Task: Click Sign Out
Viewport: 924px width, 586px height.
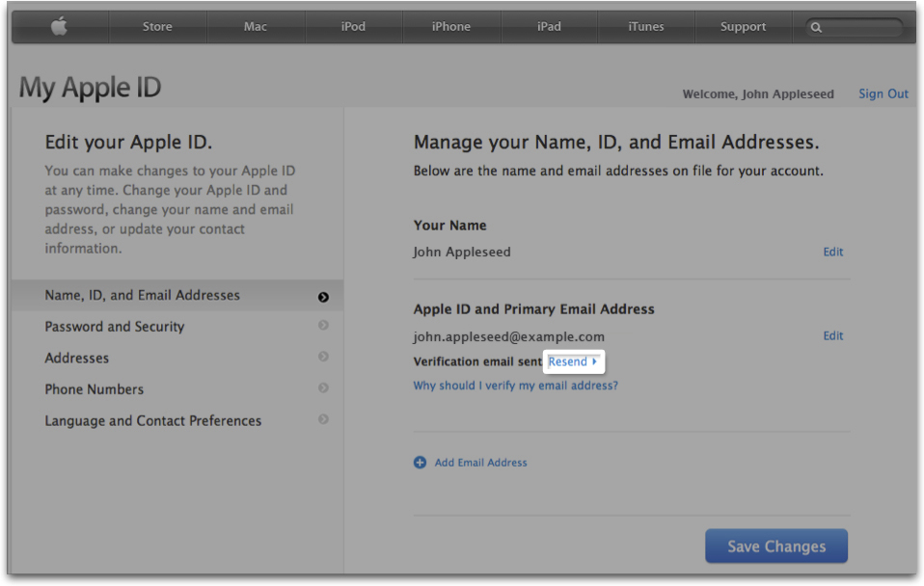Action: point(883,93)
